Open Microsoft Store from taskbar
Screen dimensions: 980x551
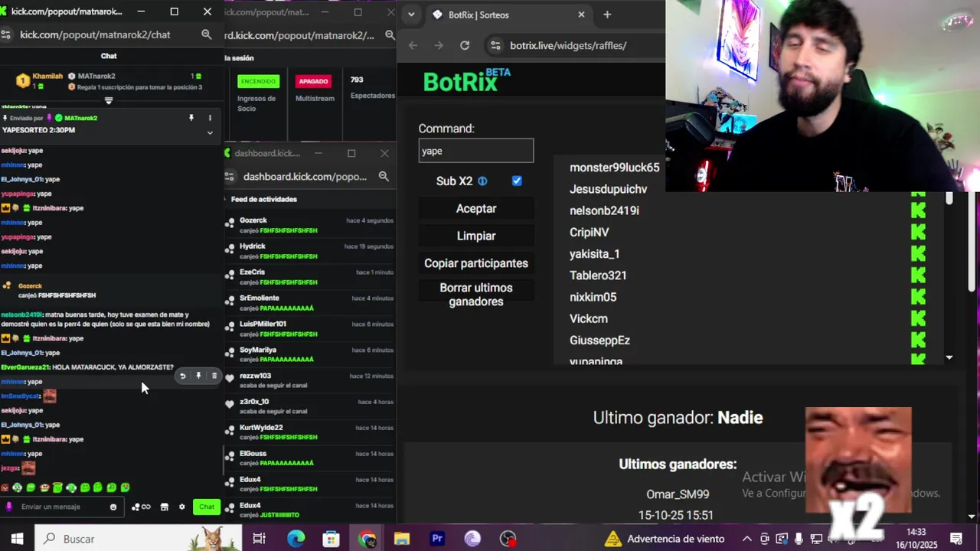[331, 539]
